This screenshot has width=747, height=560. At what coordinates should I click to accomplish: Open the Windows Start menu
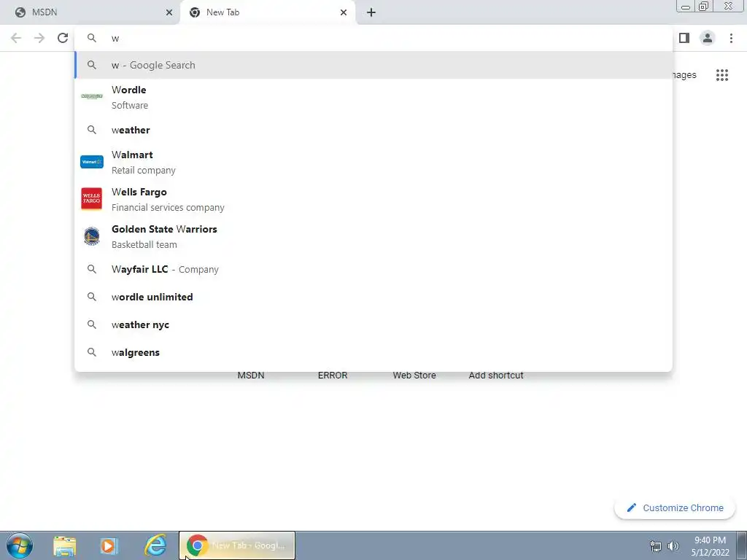[20, 545]
